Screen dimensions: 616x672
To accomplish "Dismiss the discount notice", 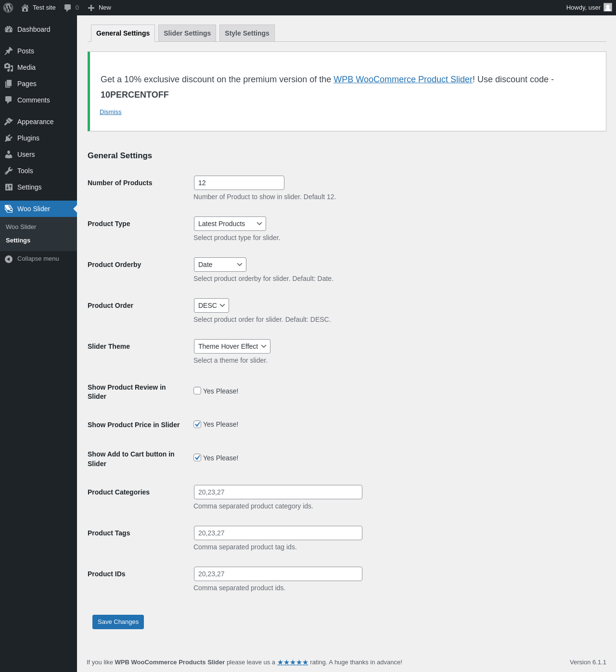I will pyautogui.click(x=111, y=112).
